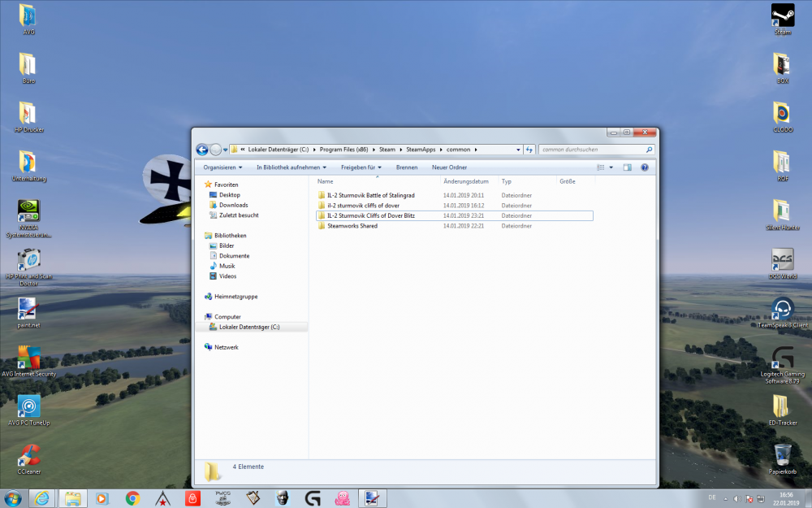Image resolution: width=812 pixels, height=508 pixels.
Task: Open the 'Freigeben für' dropdown
Action: click(x=361, y=167)
